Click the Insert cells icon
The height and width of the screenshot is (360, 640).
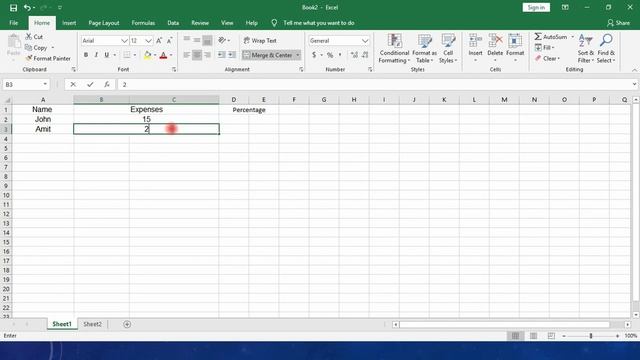pyautogui.click(x=476, y=41)
